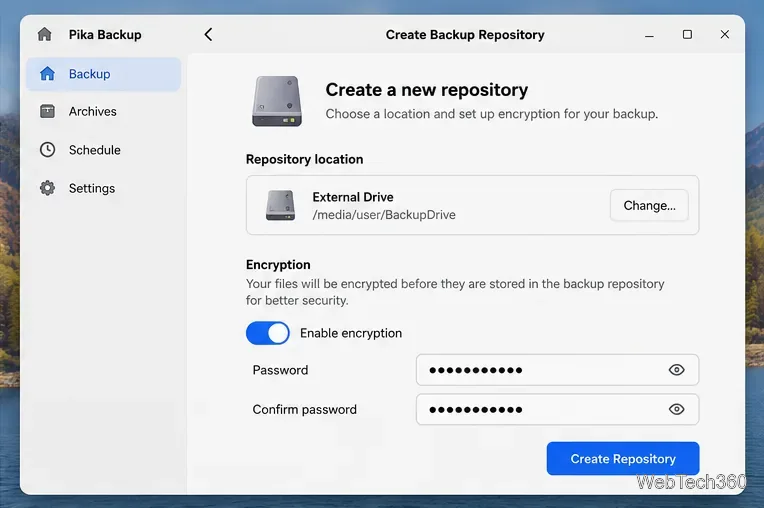Open the Archives section
This screenshot has width=764, height=508.
coord(103,112)
